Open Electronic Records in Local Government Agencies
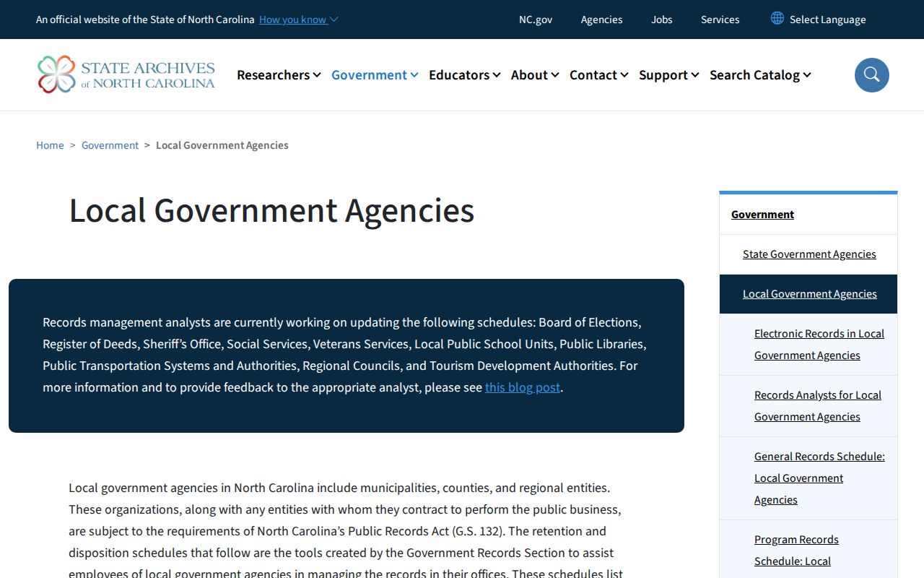 tap(819, 345)
